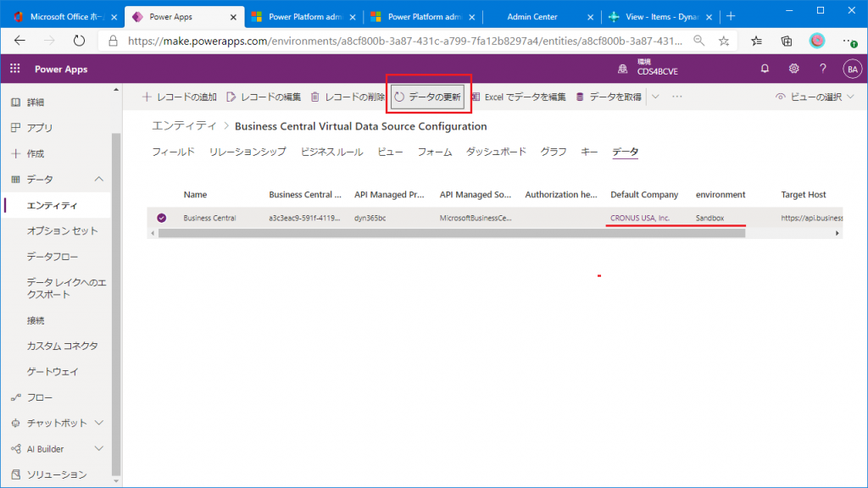Open the Power Apps app launcher waffle
Viewport: 868px width, 488px height.
click(x=15, y=69)
